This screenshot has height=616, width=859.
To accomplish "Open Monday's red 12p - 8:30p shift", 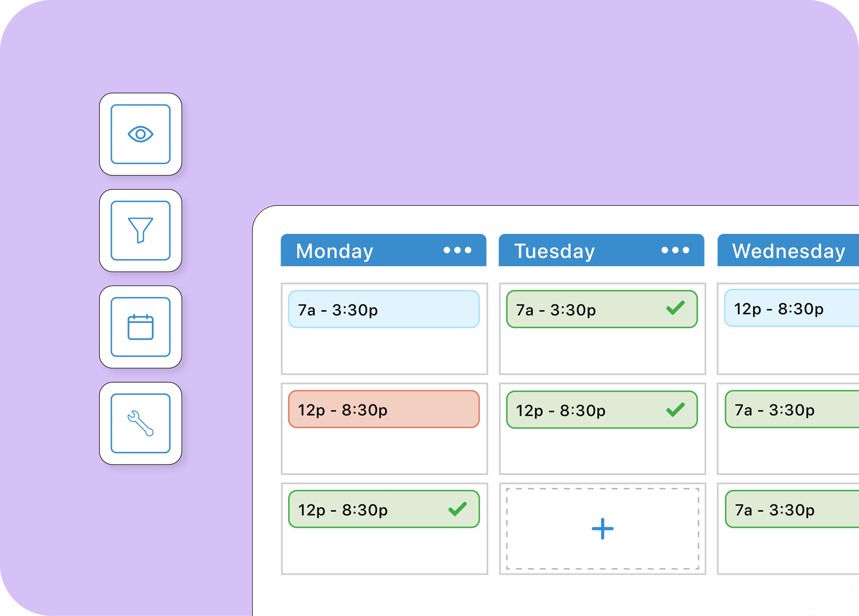I will point(384,409).
